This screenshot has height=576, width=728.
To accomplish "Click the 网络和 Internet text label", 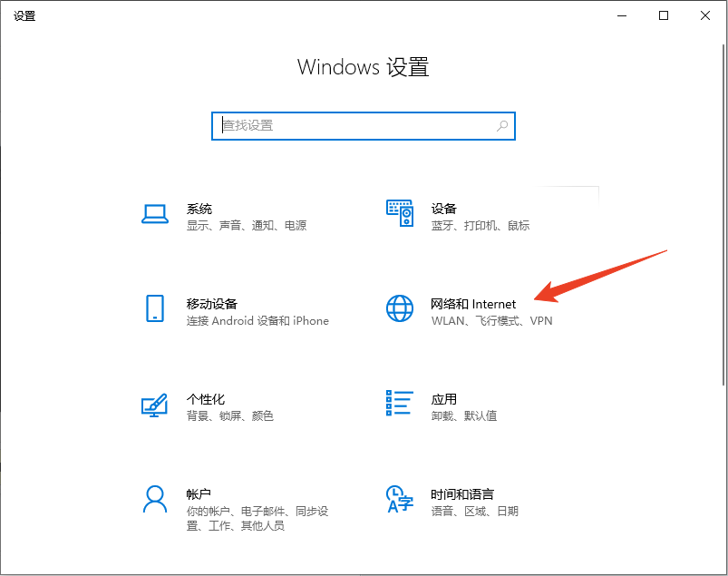I will tap(472, 304).
